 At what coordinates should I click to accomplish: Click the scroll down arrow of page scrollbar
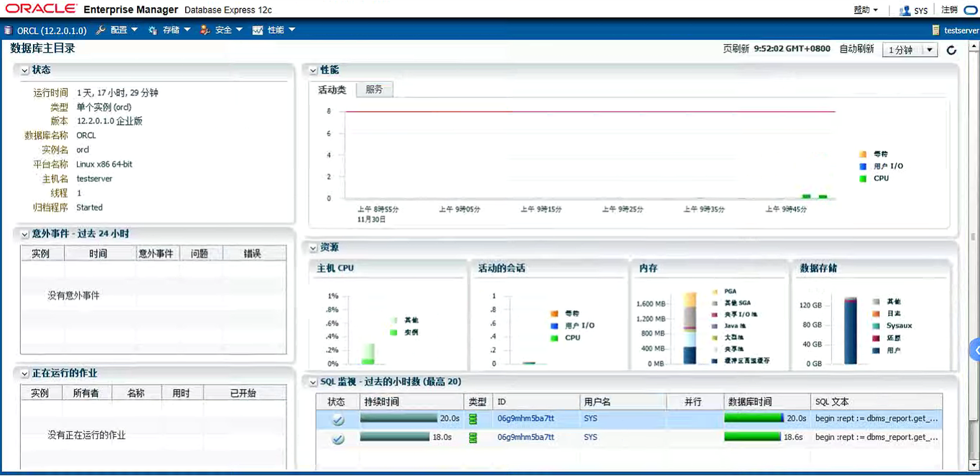[974, 465]
